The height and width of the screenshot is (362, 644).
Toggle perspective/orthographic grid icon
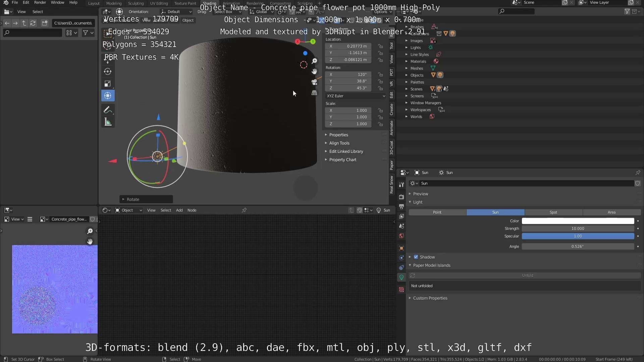coord(314,93)
